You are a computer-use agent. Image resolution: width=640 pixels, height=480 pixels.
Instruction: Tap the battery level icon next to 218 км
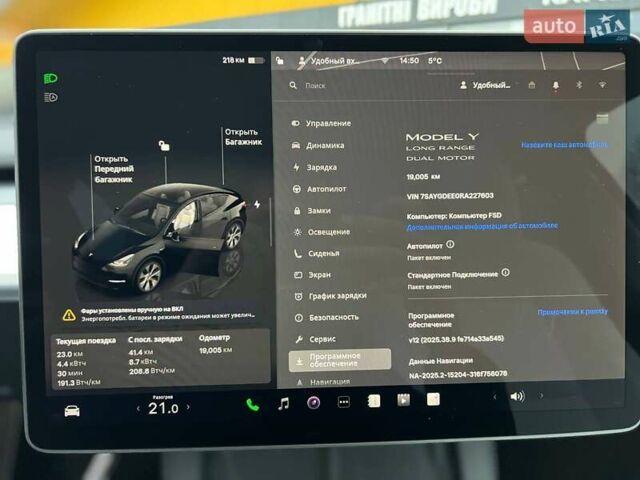coord(256,60)
